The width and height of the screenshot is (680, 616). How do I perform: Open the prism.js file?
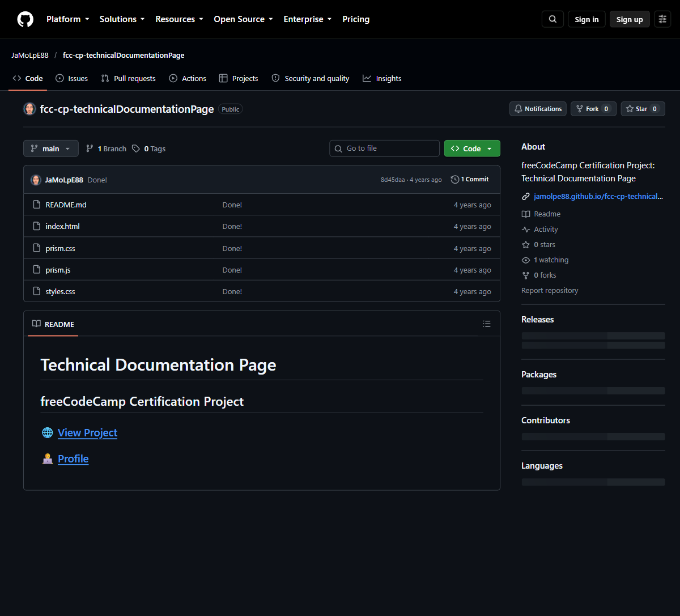(x=58, y=270)
